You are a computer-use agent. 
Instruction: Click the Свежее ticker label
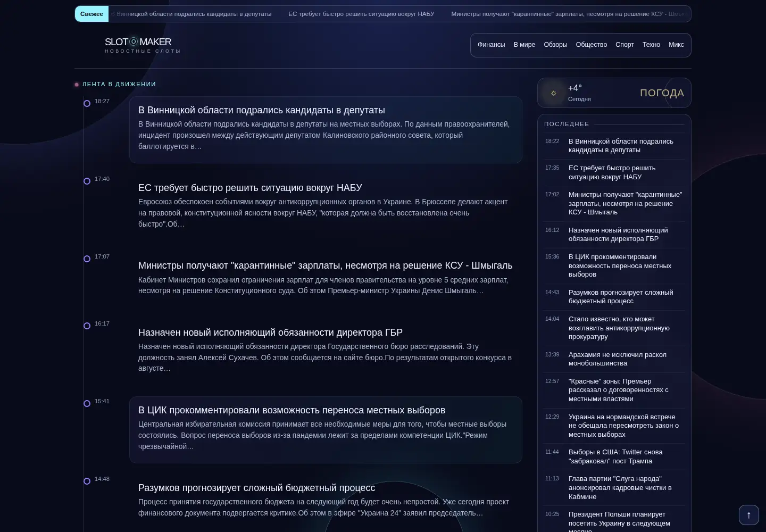pos(91,14)
